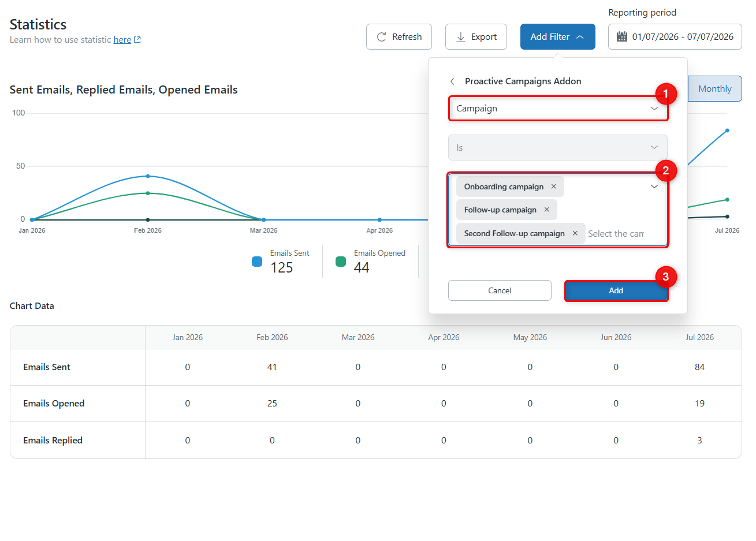Remove the Second Follow-up campaign tag
The height and width of the screenshot is (541, 756).
(575, 233)
